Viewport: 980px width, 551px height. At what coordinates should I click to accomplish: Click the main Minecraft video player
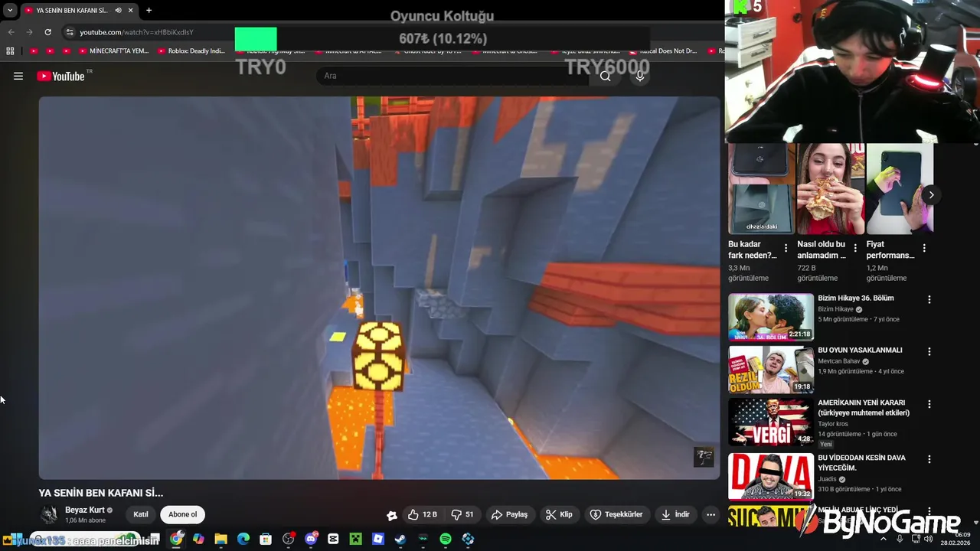(379, 288)
